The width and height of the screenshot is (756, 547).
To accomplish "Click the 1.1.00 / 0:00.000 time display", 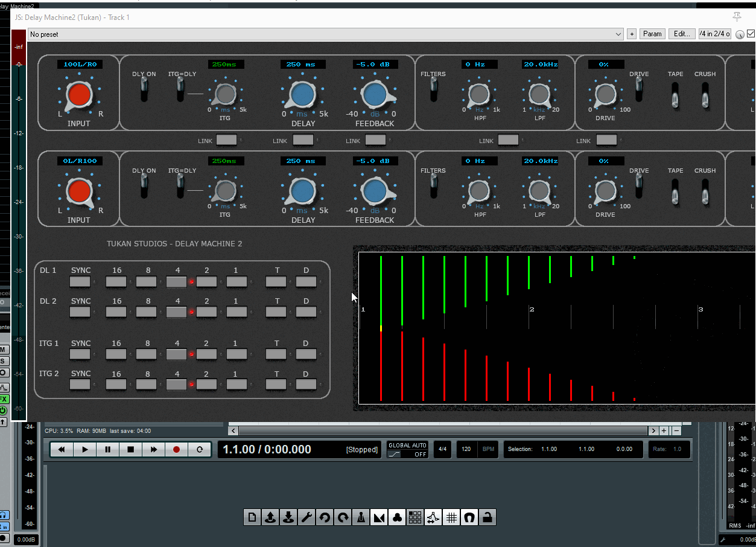I will click(x=267, y=449).
